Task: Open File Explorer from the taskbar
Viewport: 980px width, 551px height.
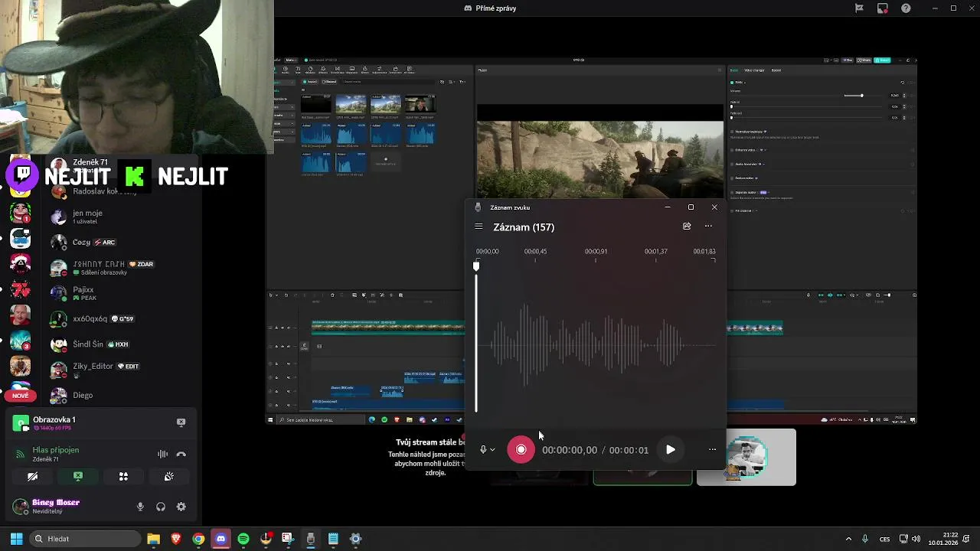Action: click(153, 539)
